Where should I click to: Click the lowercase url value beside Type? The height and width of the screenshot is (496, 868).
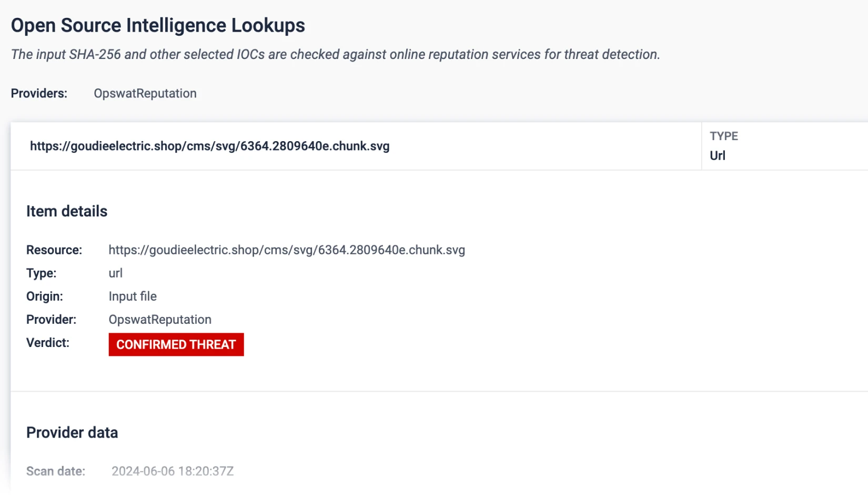pos(116,273)
